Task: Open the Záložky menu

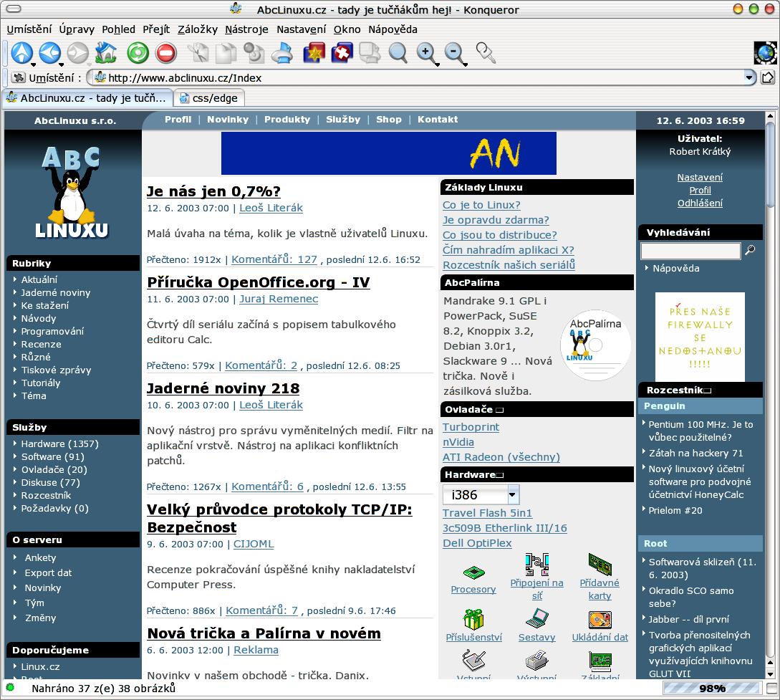Action: [198, 29]
